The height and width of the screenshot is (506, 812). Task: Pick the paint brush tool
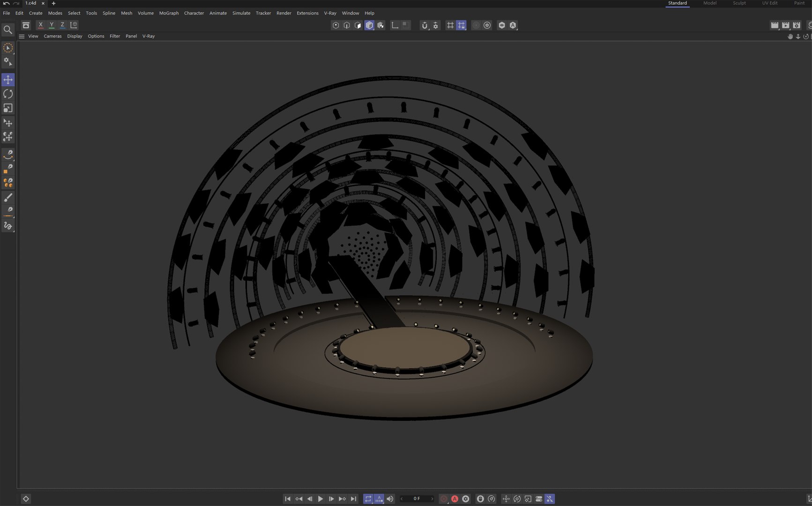[8, 197]
